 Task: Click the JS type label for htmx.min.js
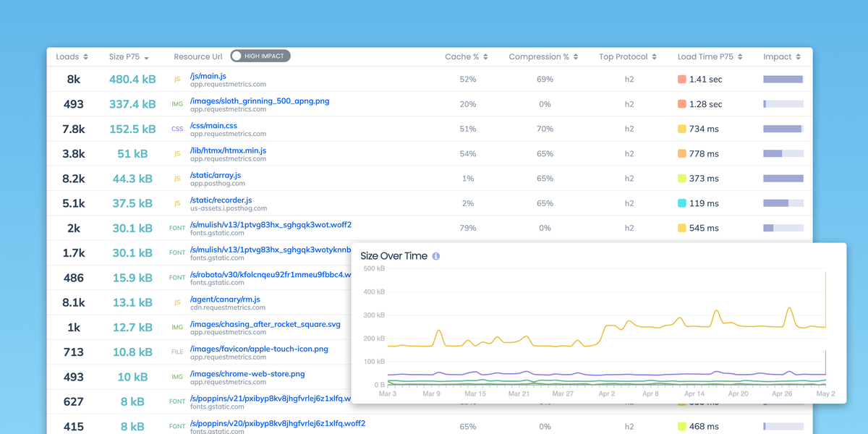point(177,154)
